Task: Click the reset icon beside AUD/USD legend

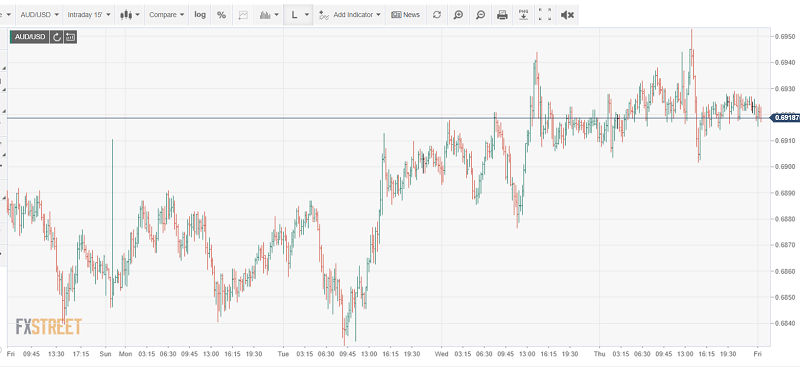Action: (x=57, y=37)
